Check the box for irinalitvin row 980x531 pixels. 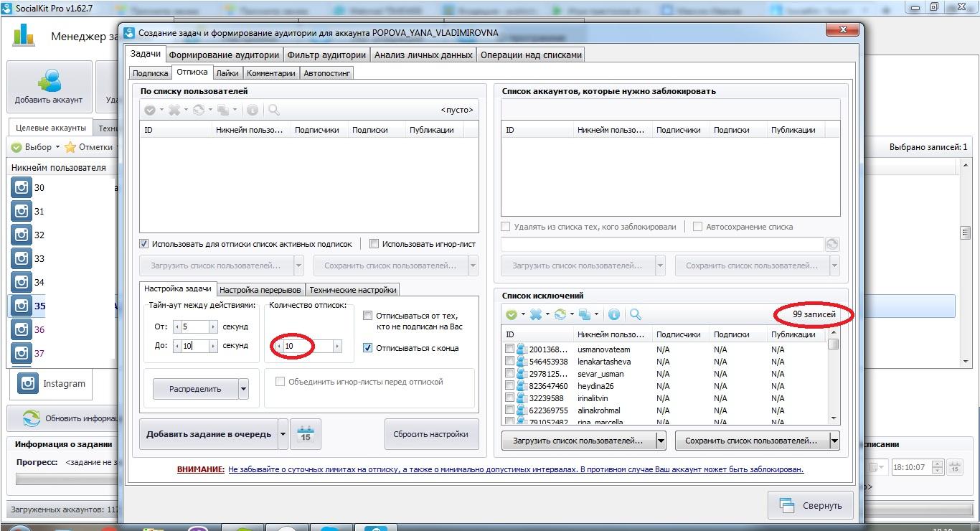tap(509, 398)
